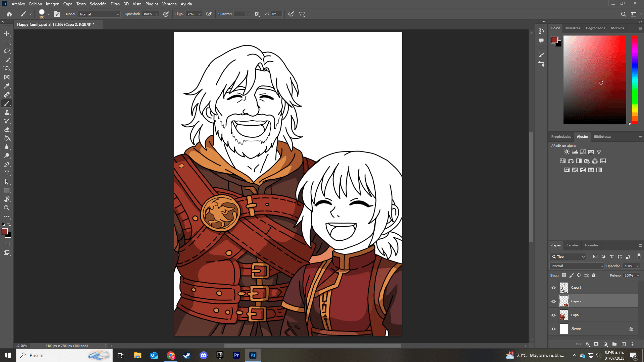644x362 pixels.
Task: Delete layer with trash icon
Action: (x=632, y=344)
